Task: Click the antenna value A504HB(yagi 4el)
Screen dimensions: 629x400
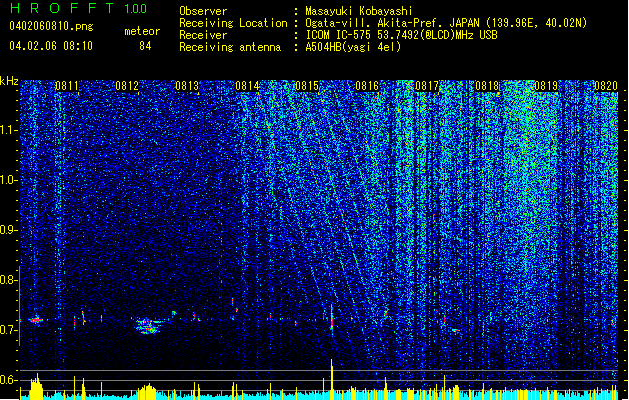Action: pos(353,47)
